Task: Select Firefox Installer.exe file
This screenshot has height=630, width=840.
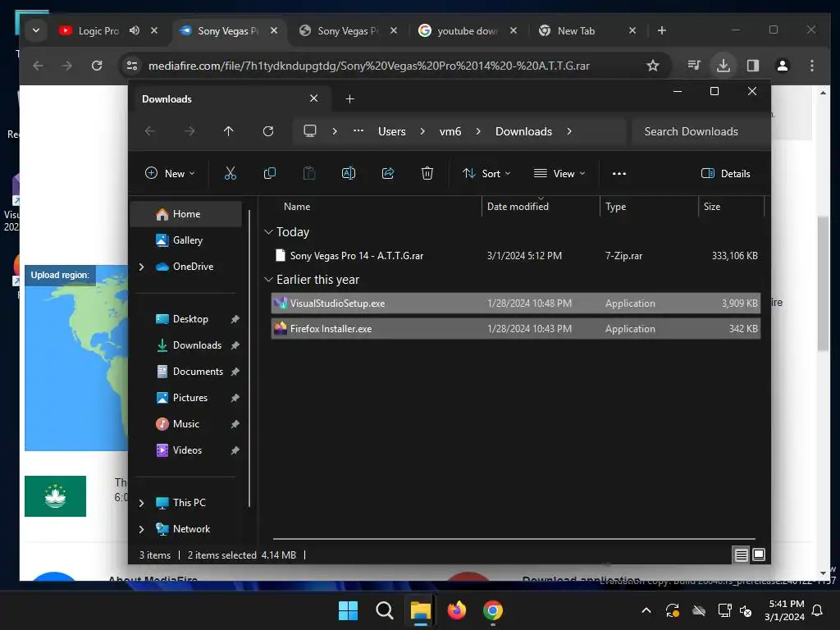Action: (x=516, y=329)
